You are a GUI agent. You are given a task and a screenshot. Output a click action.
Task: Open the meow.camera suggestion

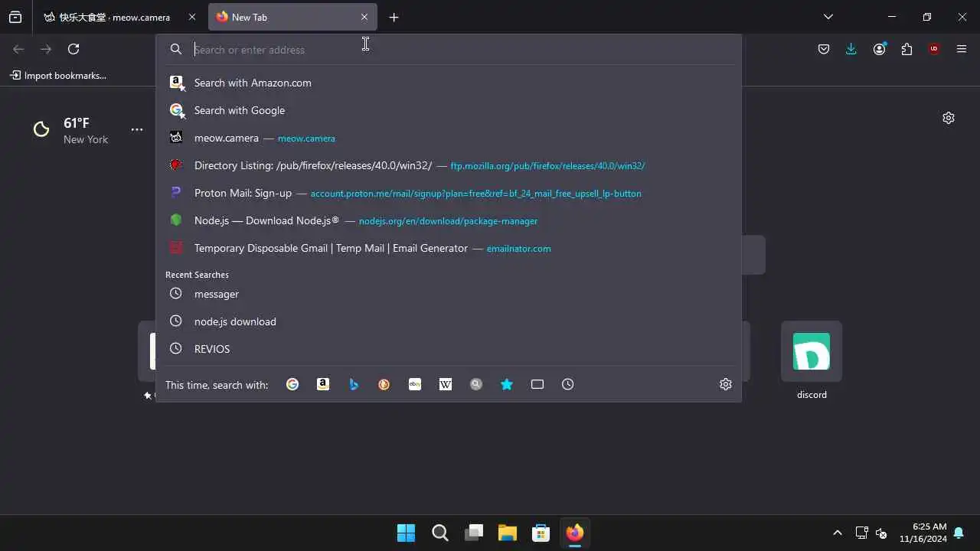[x=449, y=138]
